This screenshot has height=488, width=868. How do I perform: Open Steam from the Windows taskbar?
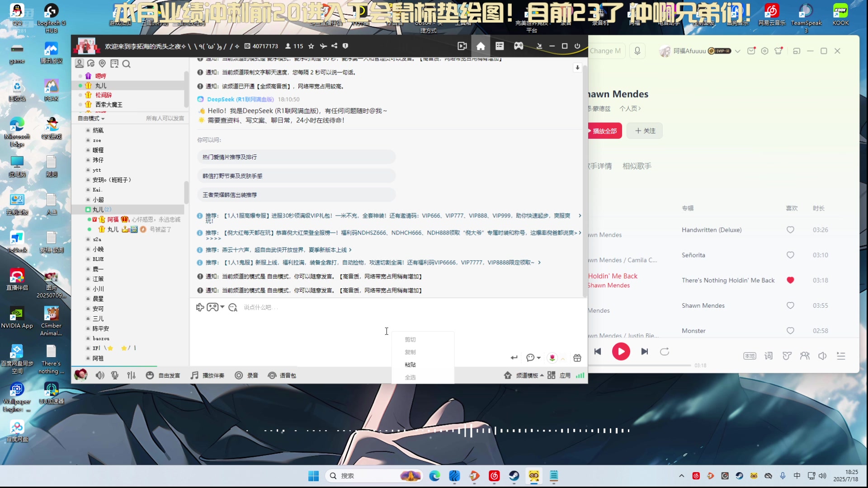coord(514,476)
